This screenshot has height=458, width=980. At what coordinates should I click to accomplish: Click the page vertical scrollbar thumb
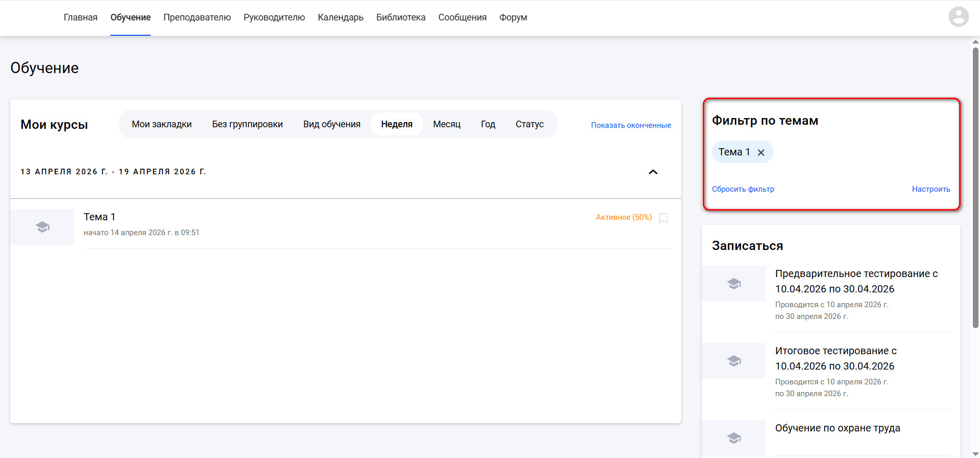tap(975, 188)
